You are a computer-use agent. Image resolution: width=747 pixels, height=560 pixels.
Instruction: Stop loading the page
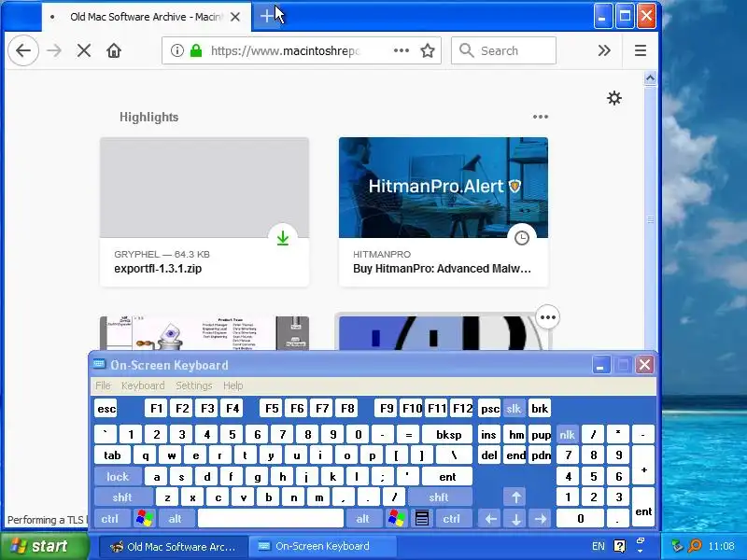[x=84, y=50]
